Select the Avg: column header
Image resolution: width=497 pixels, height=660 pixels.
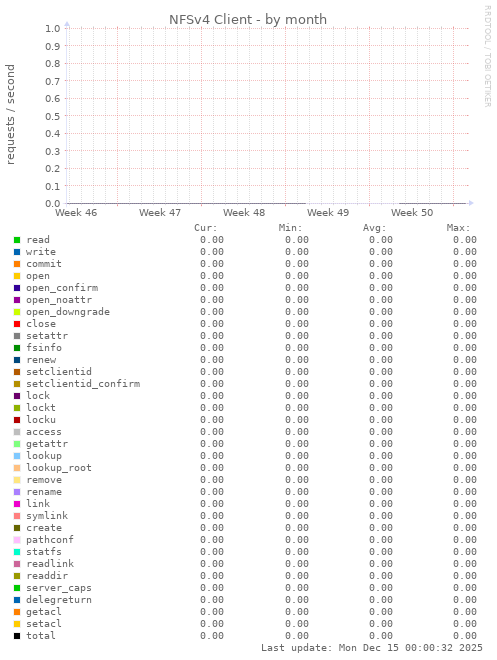(x=375, y=228)
